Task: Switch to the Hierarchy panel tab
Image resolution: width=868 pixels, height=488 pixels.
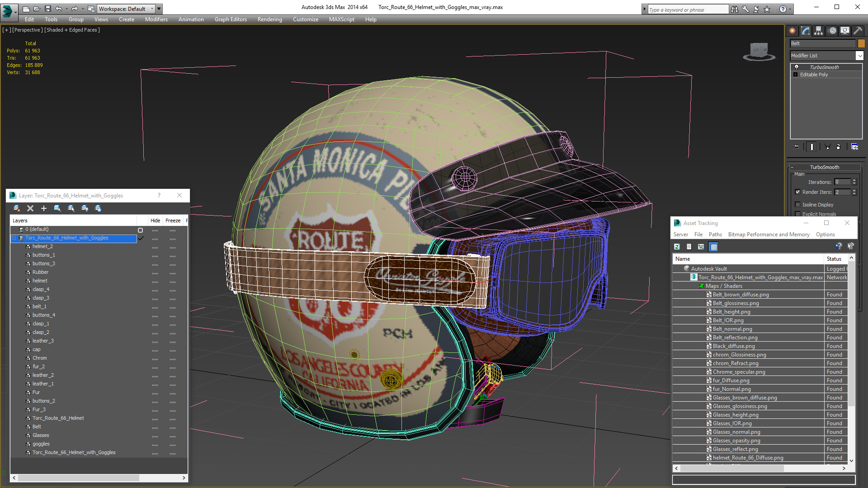Action: 819,31
